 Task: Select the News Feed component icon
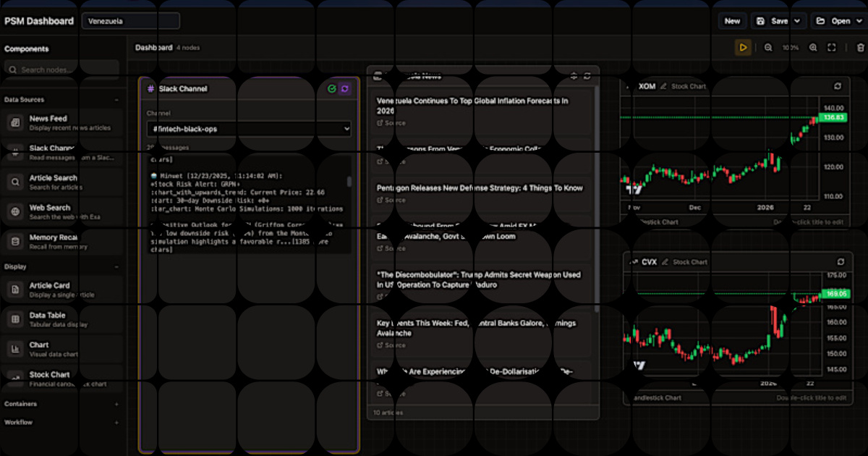(14, 122)
